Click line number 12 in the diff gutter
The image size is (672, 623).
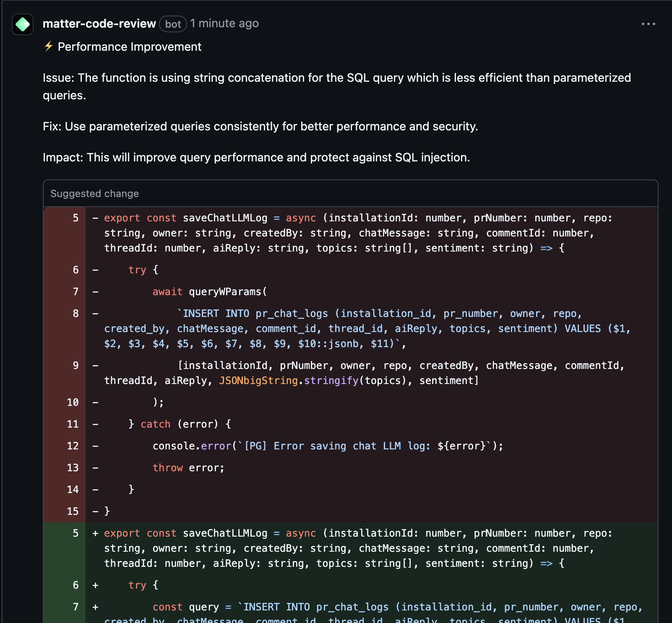pyautogui.click(x=72, y=446)
